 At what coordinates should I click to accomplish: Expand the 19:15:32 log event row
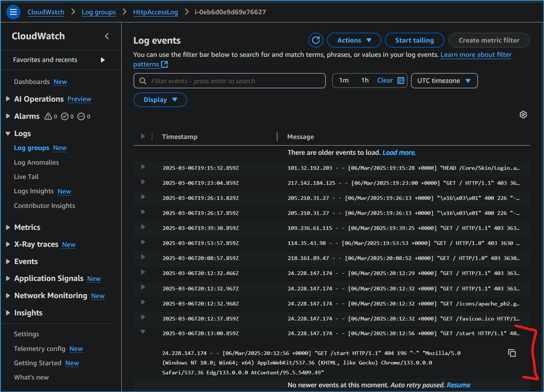pos(143,168)
